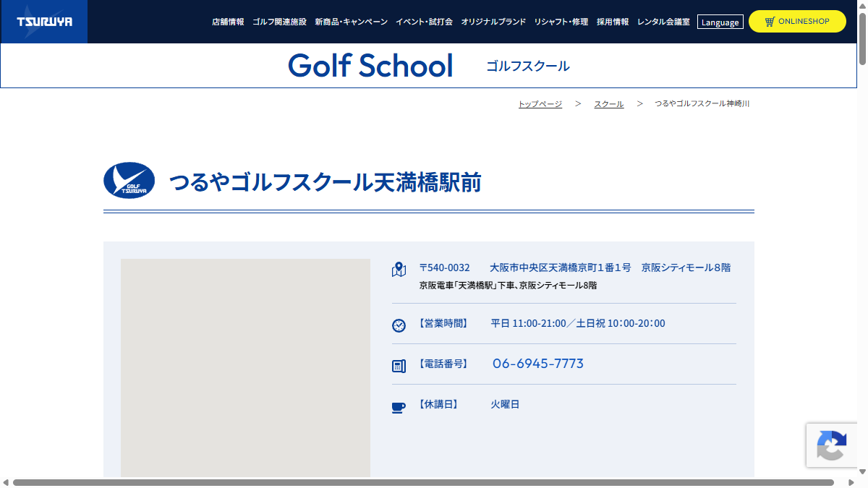Click the トップページ breadcrumb link
This screenshot has width=868, height=488.
(540, 104)
